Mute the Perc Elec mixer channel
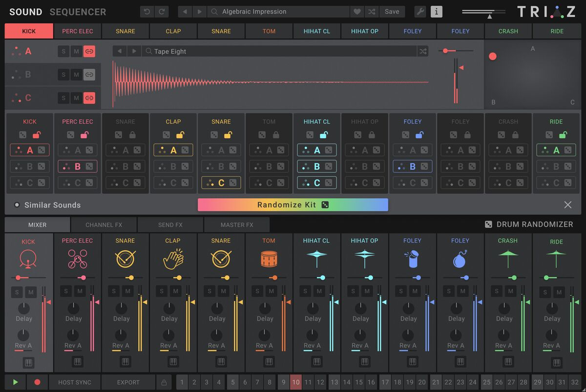Screen dimensions: 586x392 point(80,291)
